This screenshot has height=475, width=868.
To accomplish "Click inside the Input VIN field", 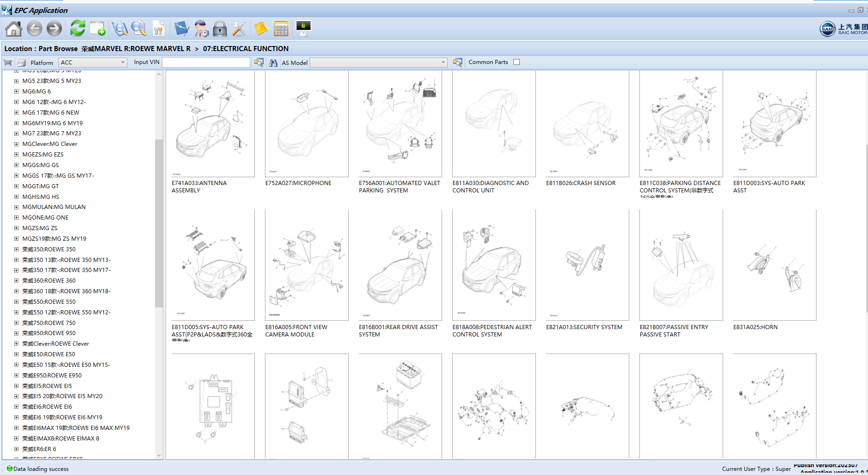I will [x=206, y=62].
